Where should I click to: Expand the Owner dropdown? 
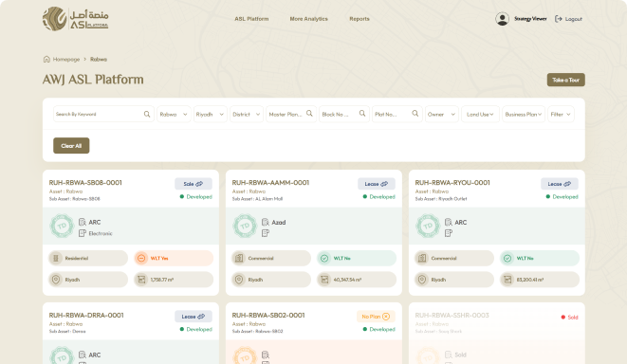coord(441,115)
